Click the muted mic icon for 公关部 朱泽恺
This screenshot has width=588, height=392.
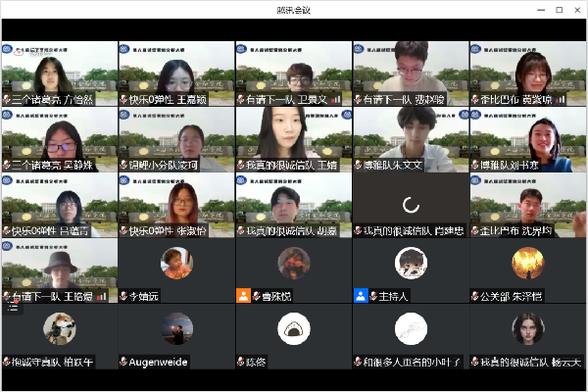(476, 295)
